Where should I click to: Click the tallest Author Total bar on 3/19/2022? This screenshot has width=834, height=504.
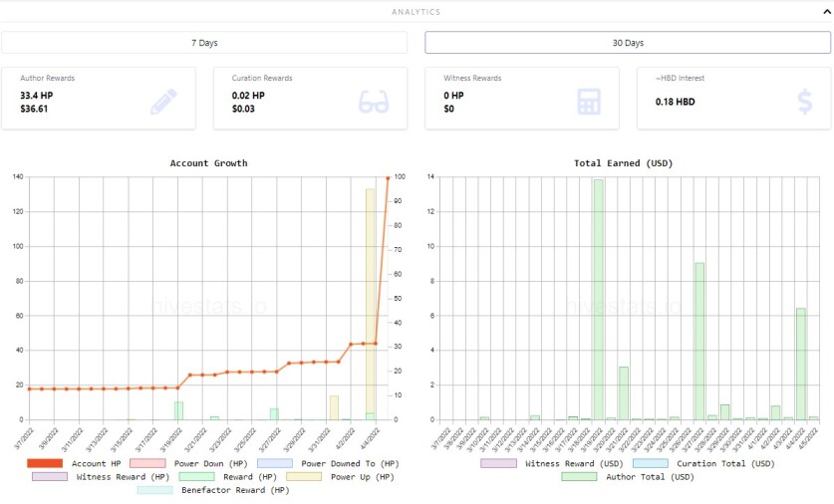[599, 300]
